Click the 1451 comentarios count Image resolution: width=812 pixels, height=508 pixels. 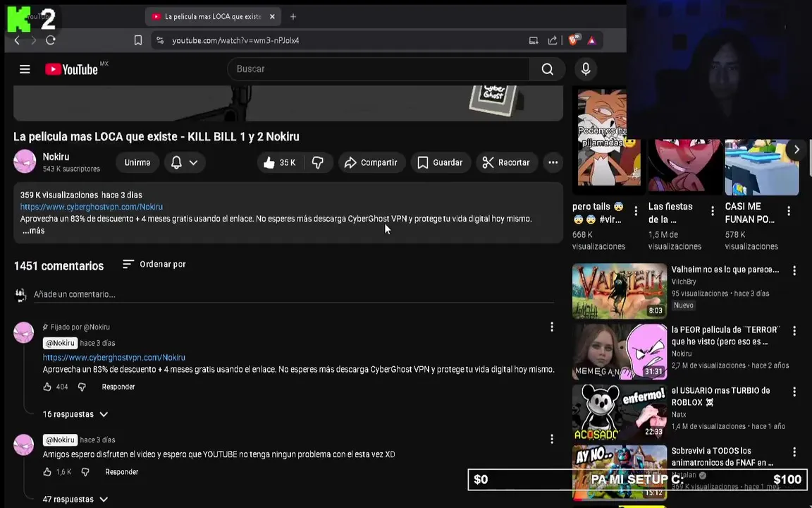[59, 266]
